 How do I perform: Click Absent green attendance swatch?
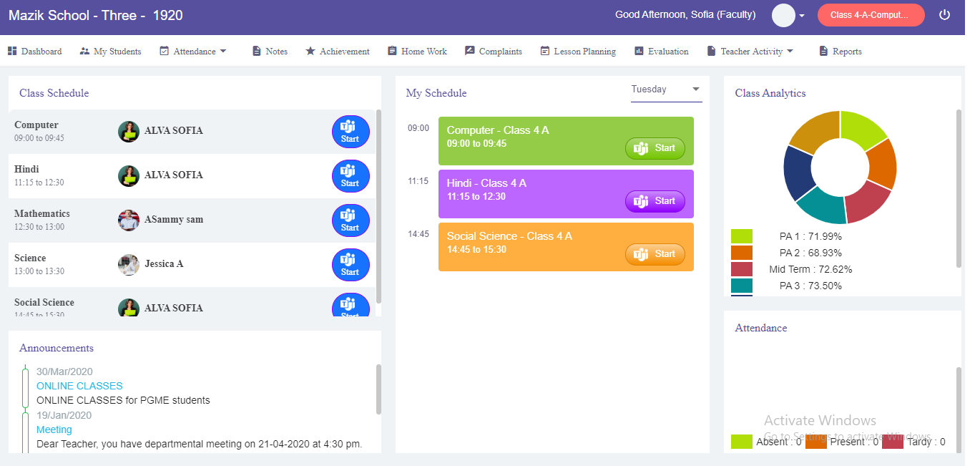(742, 442)
